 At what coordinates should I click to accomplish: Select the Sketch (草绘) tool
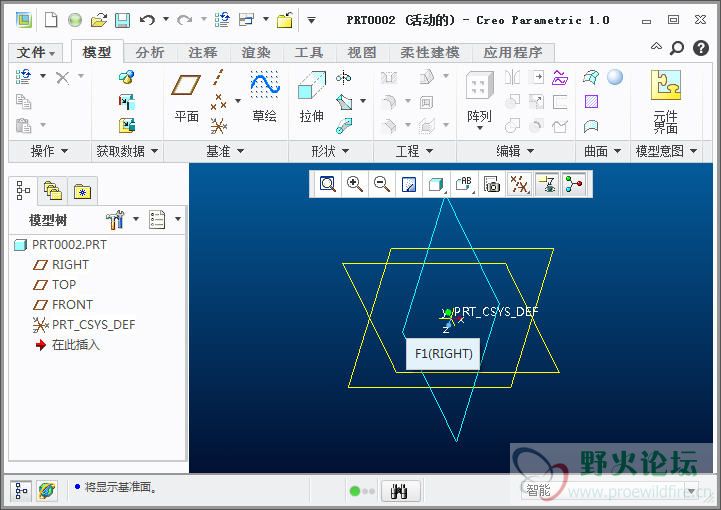(x=264, y=97)
